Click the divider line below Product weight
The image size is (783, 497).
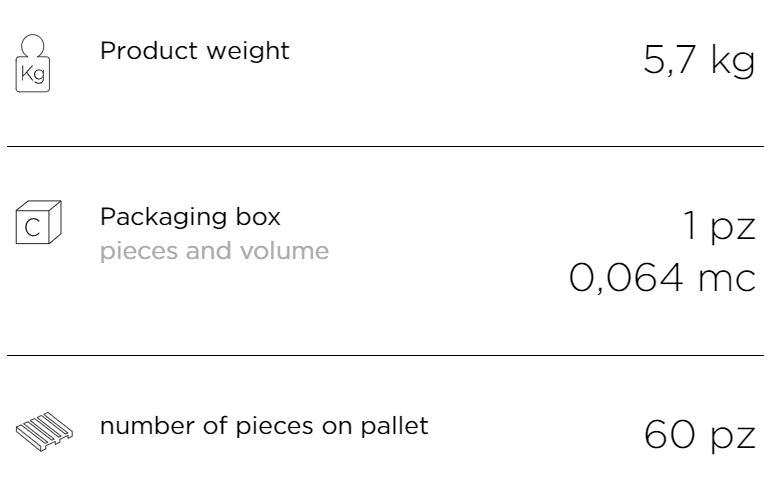(386, 146)
